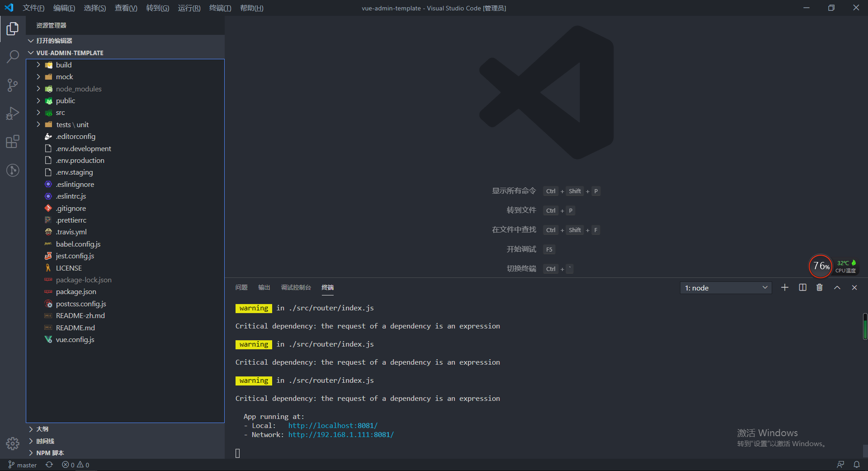Open the Manage gear settings menu

point(13,443)
